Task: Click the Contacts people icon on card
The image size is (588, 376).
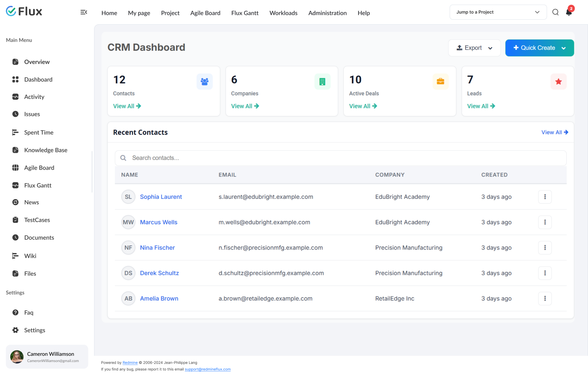Action: point(204,82)
